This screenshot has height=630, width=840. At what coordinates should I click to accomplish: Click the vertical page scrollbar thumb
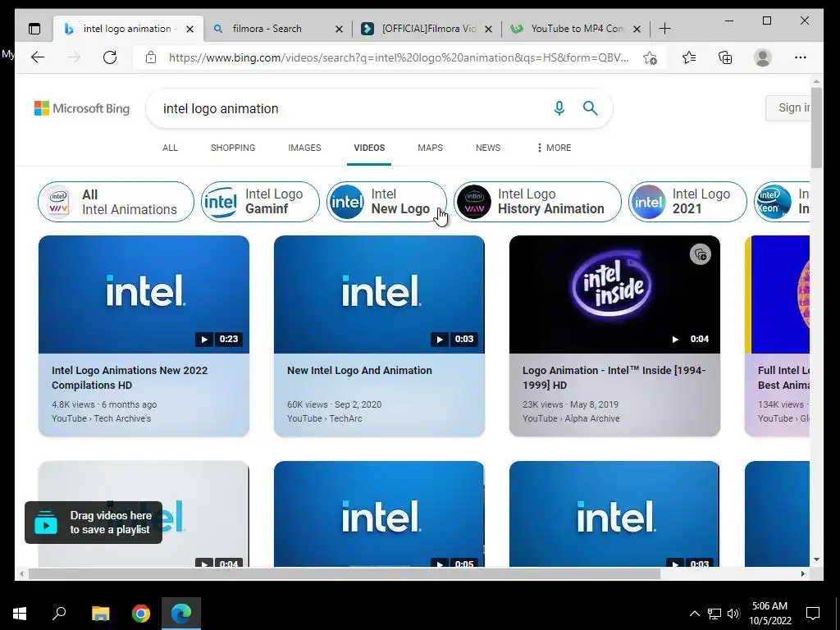click(x=816, y=127)
